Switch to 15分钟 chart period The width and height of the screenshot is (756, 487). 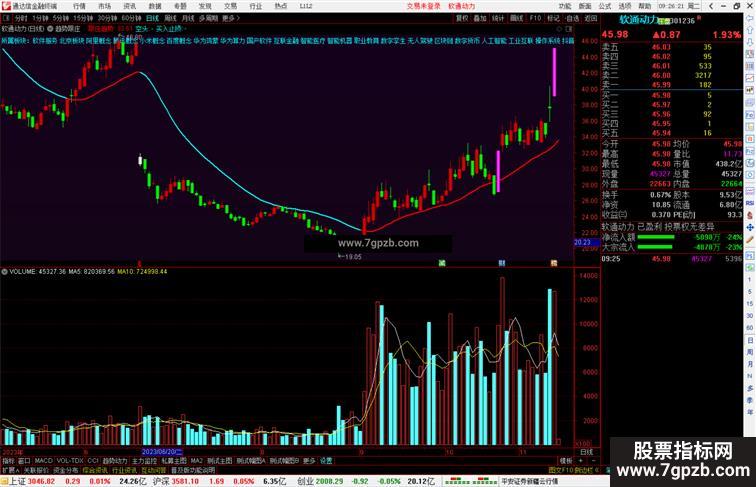(x=83, y=18)
